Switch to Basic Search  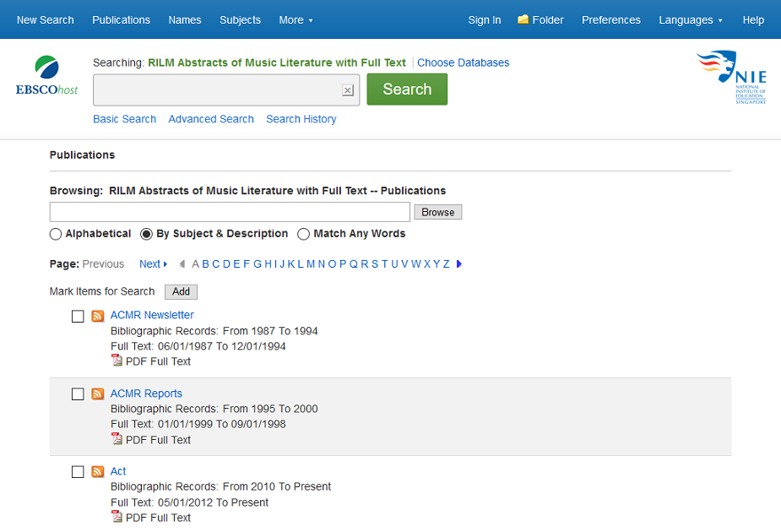pyautogui.click(x=124, y=119)
